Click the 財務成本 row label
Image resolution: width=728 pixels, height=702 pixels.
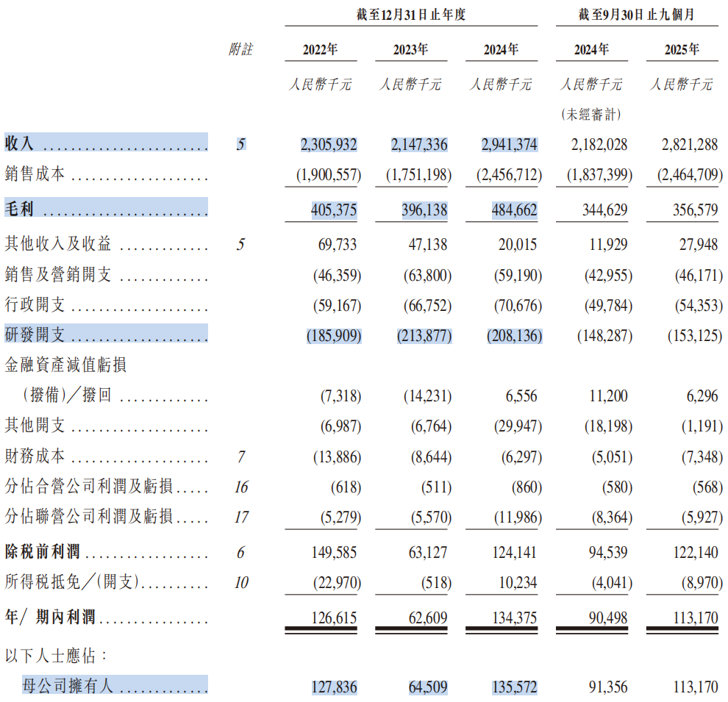[x=35, y=457]
